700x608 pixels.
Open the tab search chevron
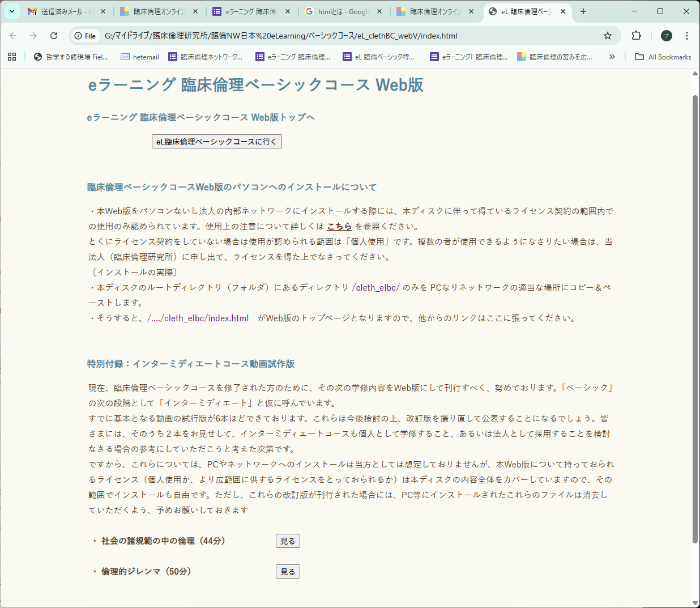pyautogui.click(x=12, y=10)
